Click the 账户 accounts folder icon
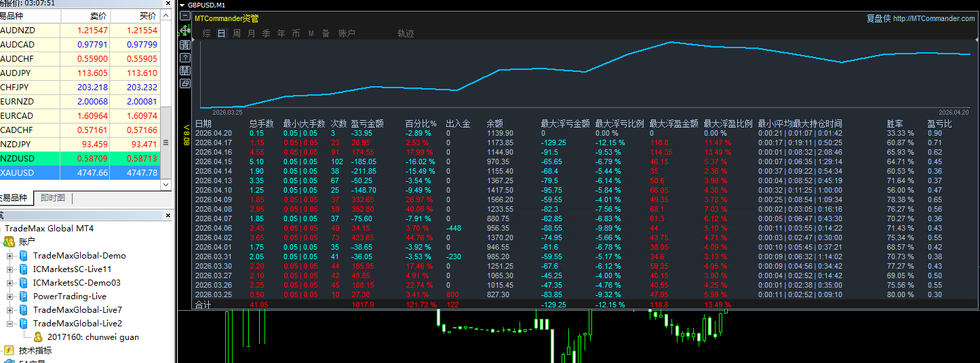This screenshot has height=363, width=980. 9,242
